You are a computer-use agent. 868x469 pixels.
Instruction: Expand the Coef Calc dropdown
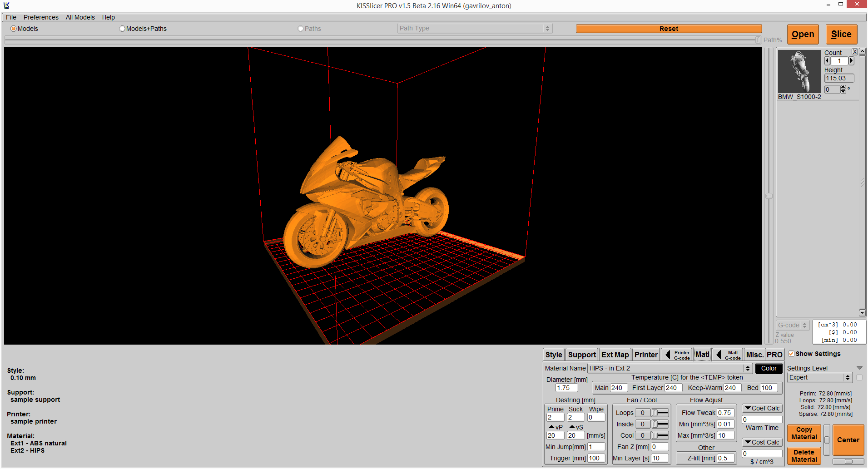click(x=762, y=408)
